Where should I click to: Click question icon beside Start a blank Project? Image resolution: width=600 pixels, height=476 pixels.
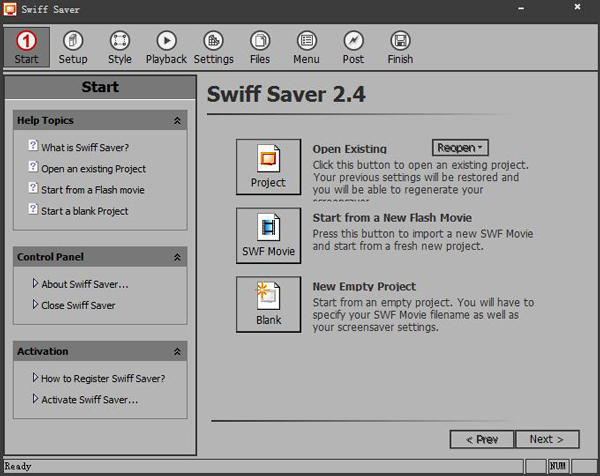[33, 209]
